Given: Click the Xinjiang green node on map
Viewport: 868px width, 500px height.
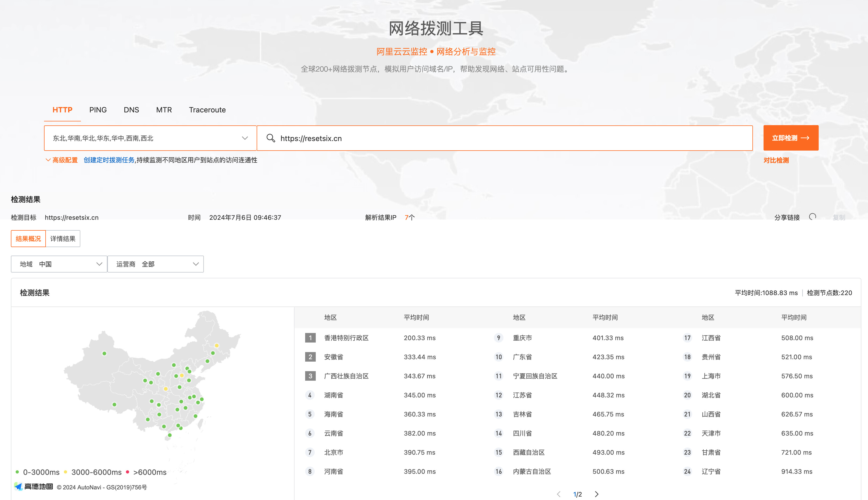Looking at the screenshot, I should [104, 353].
